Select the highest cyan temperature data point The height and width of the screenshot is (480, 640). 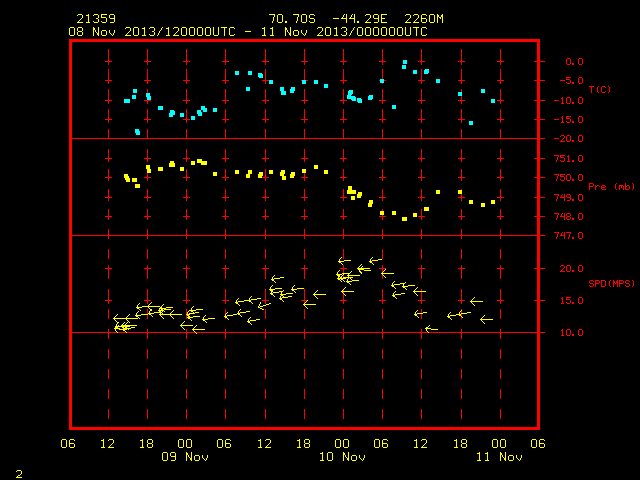pyautogui.click(x=404, y=62)
